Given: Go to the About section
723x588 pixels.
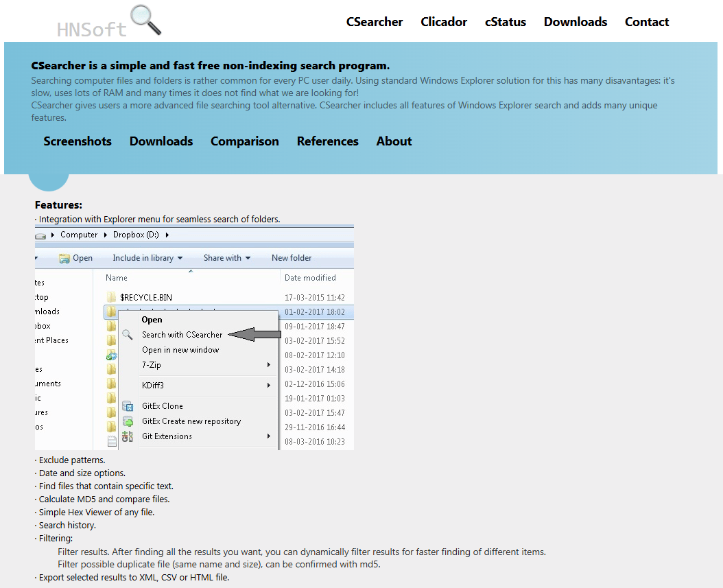Looking at the screenshot, I should 394,141.
